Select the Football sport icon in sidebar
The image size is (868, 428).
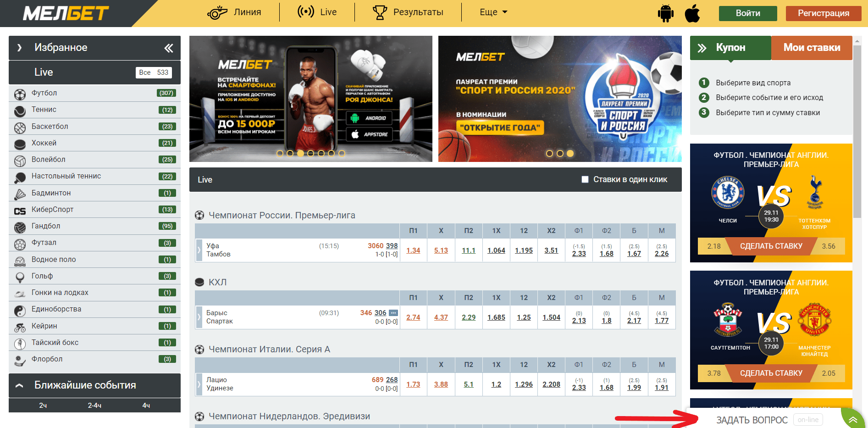click(x=20, y=94)
